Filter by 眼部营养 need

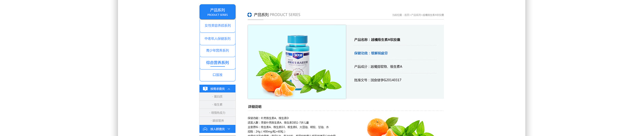(x=218, y=121)
